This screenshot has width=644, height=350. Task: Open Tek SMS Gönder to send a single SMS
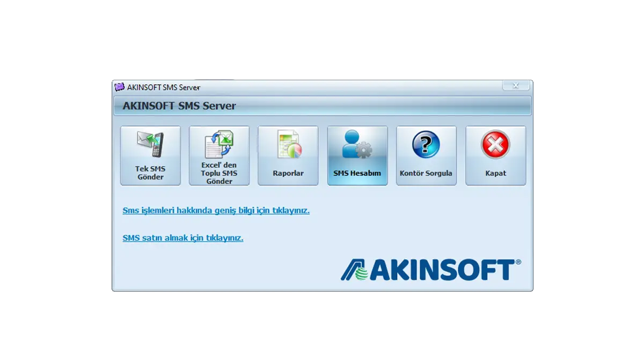point(150,156)
